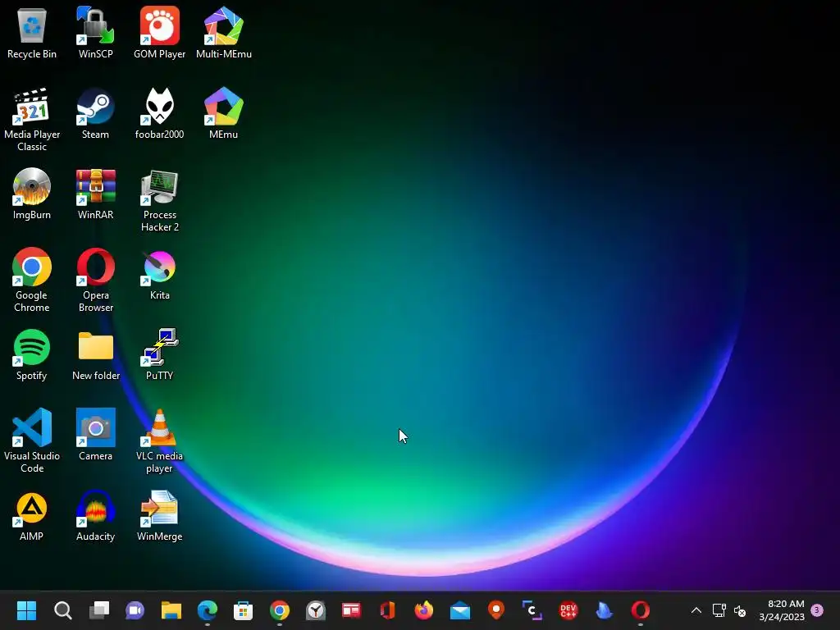Select Media Player Classic shortcut

coord(32,119)
